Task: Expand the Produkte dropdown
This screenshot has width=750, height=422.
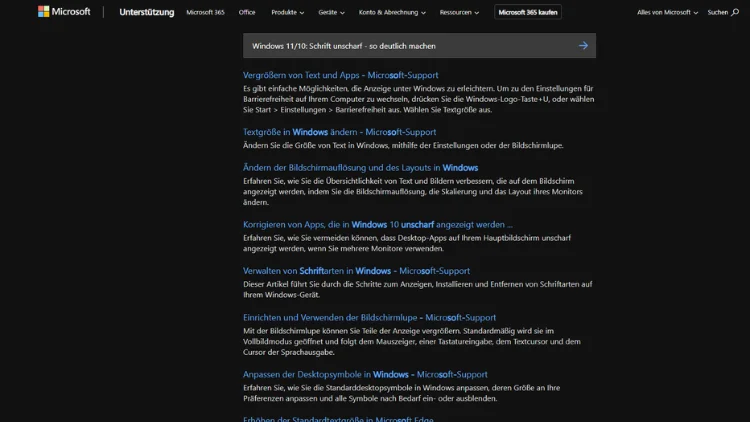Action: [x=287, y=12]
